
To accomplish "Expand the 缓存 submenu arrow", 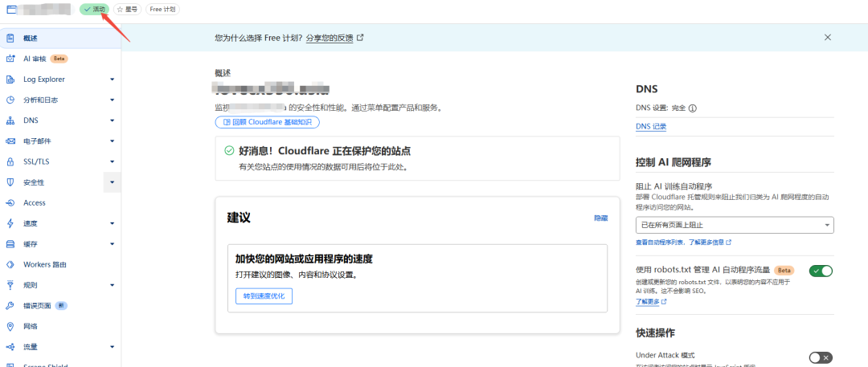I will 112,244.
